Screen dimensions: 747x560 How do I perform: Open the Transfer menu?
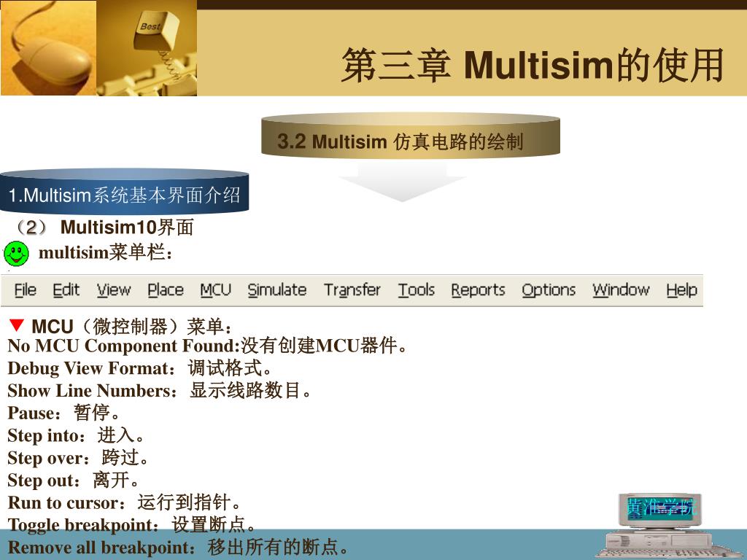click(352, 289)
